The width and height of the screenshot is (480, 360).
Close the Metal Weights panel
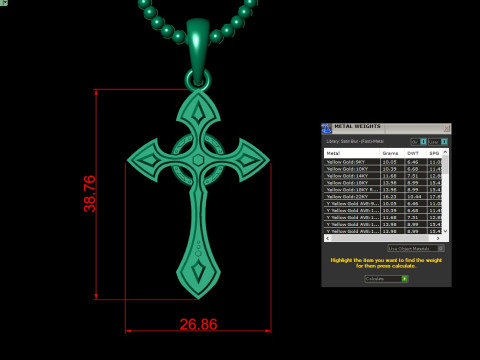[x=447, y=129]
